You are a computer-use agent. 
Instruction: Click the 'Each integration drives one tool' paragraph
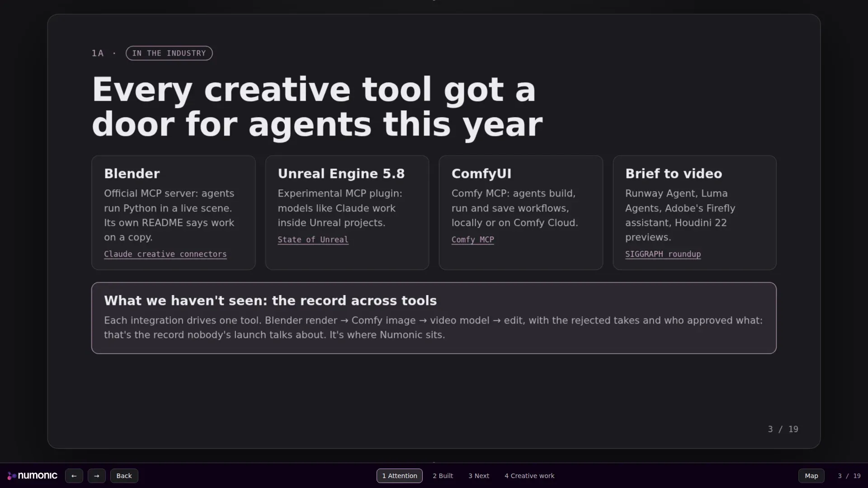(433, 328)
